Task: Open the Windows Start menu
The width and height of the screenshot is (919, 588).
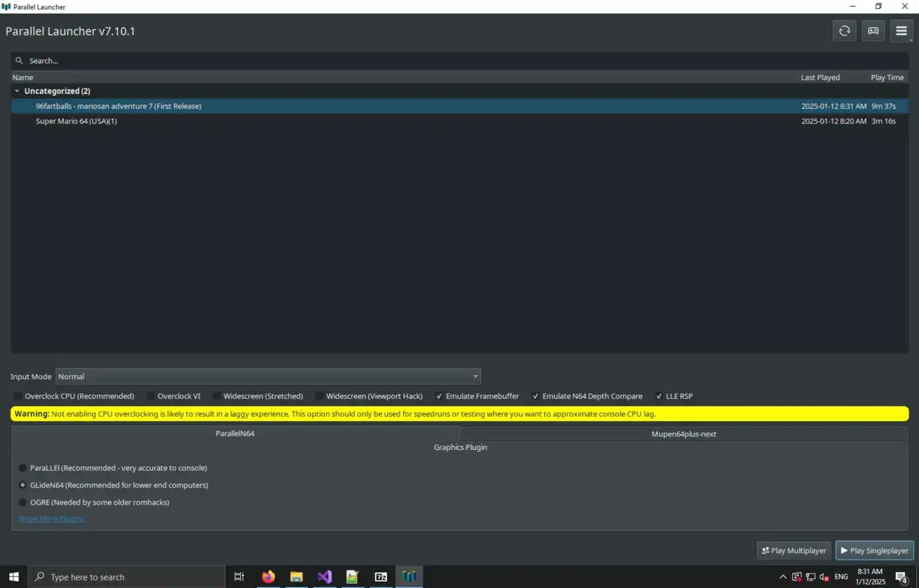Action: pyautogui.click(x=14, y=577)
